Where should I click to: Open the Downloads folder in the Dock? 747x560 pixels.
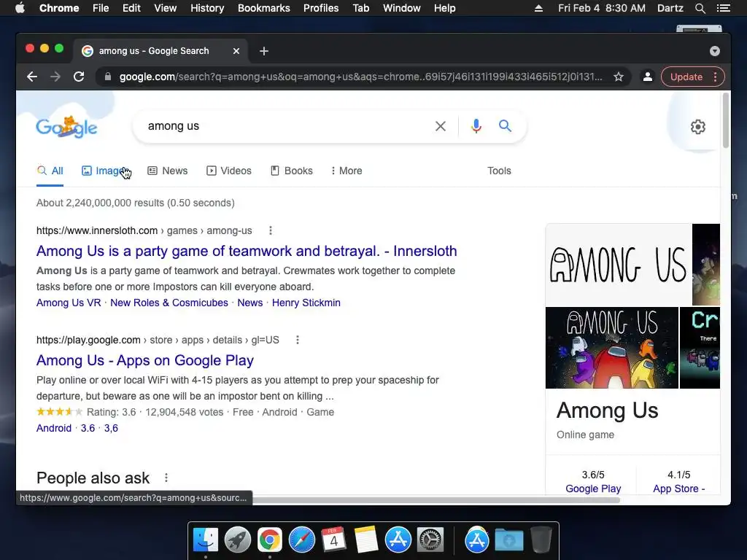coord(508,540)
